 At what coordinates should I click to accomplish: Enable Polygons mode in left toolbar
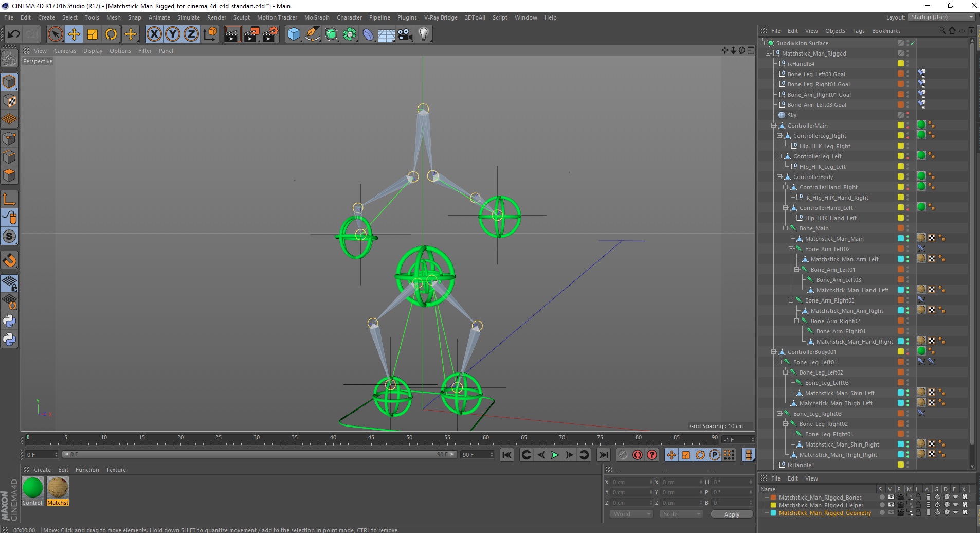click(9, 175)
